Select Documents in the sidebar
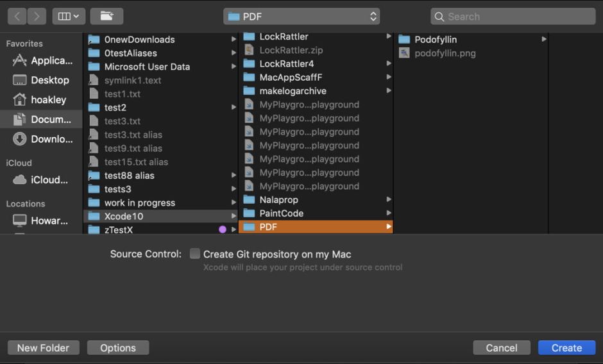Viewport: 603px width, 364px height. coord(42,119)
